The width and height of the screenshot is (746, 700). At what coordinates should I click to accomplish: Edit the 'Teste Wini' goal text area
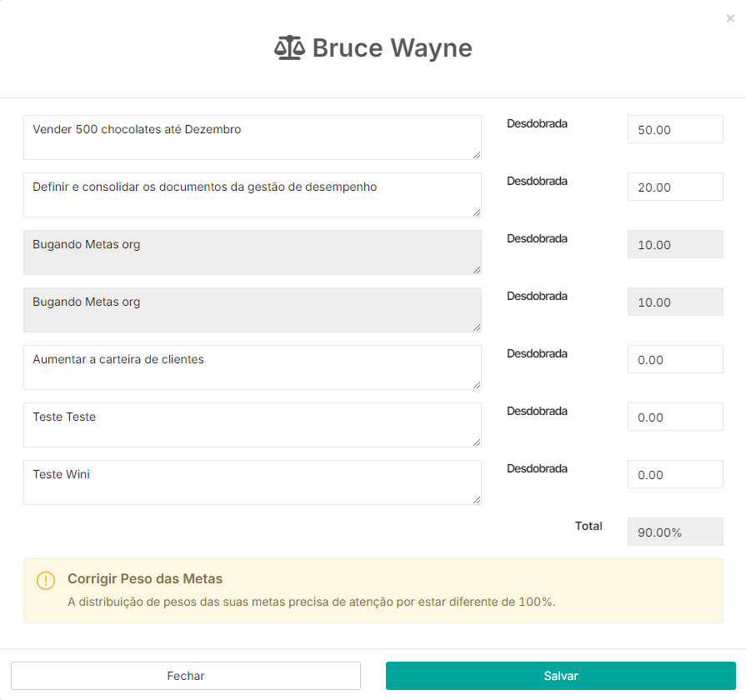(253, 482)
